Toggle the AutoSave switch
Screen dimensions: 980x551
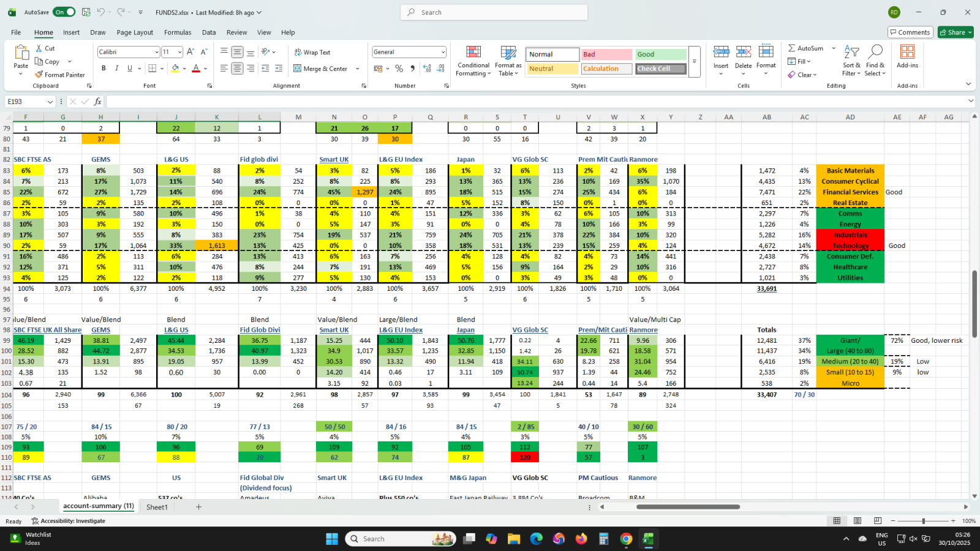(x=64, y=12)
